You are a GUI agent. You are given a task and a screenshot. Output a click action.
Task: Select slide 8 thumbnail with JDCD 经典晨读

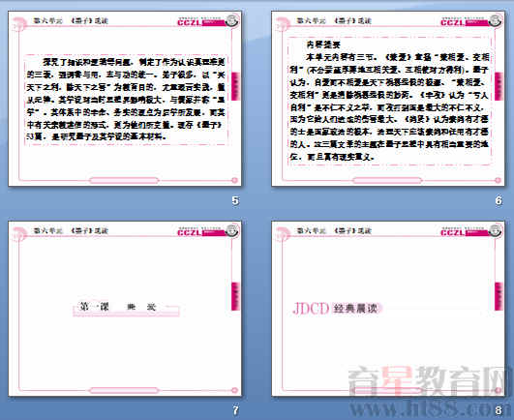click(x=388, y=309)
